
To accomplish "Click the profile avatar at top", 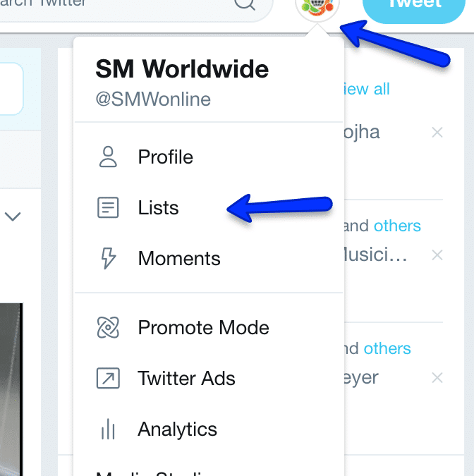I will [317, 6].
